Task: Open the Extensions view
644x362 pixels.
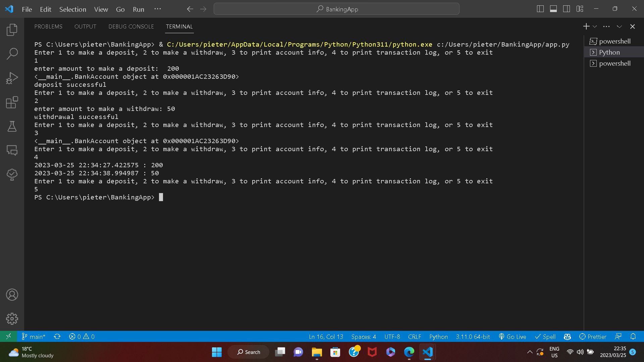Action: [12, 102]
